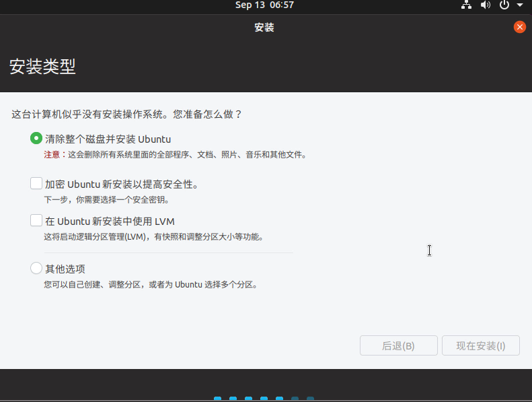Screen dimensions: 532x402
Task: Choose the 其他选项 radio button
Action: pyautogui.click(x=36, y=268)
